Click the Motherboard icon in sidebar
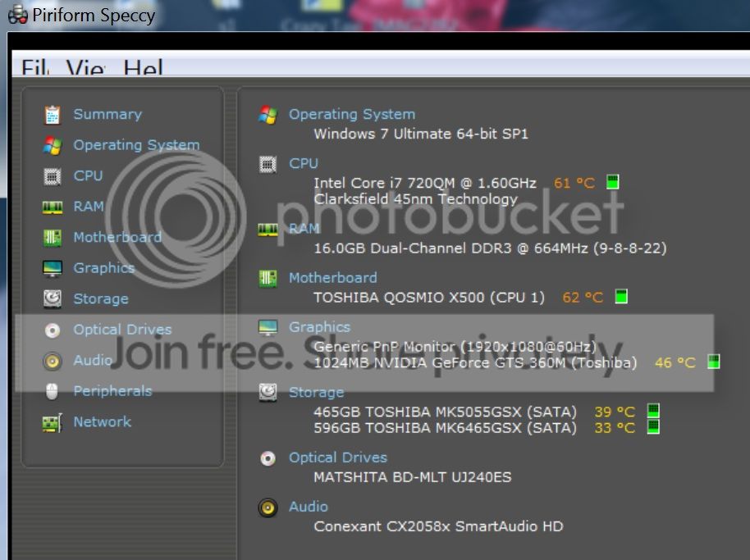The image size is (750, 560). pyautogui.click(x=53, y=238)
